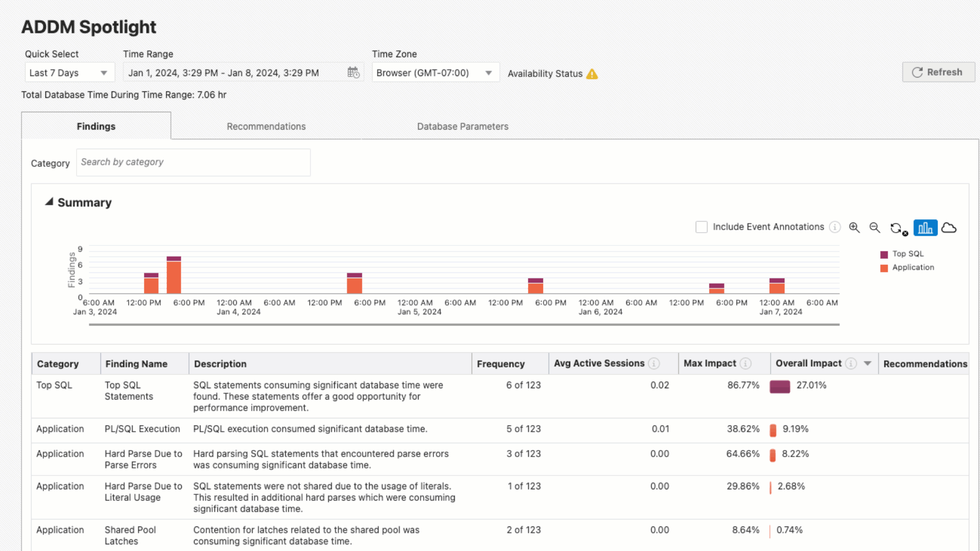Click the Search by category field
This screenshot has height=551, width=980.
point(193,162)
